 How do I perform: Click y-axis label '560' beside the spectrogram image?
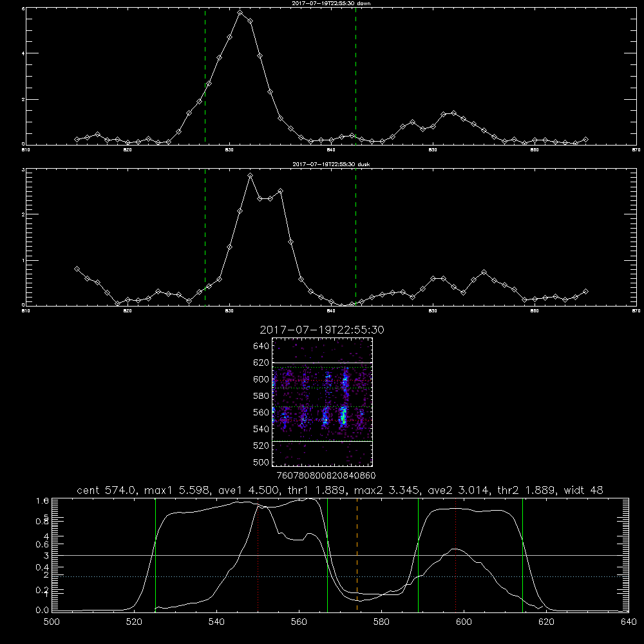click(x=261, y=412)
